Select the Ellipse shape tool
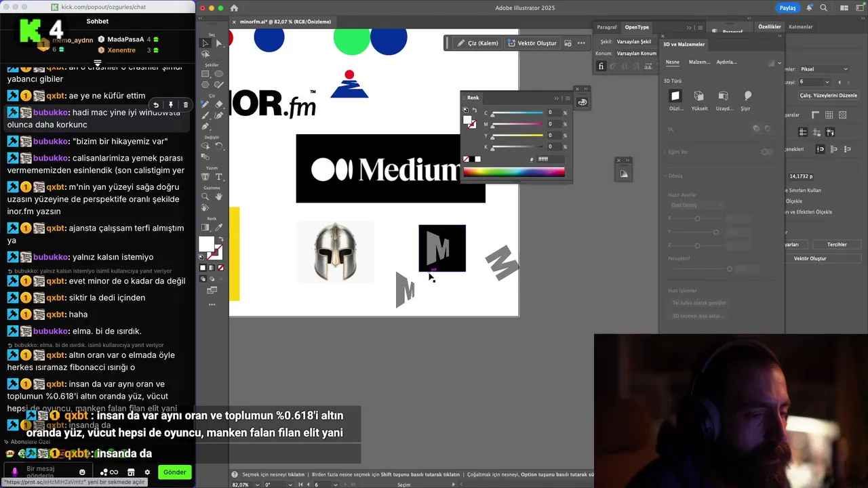The width and height of the screenshot is (868, 488). coord(218,74)
